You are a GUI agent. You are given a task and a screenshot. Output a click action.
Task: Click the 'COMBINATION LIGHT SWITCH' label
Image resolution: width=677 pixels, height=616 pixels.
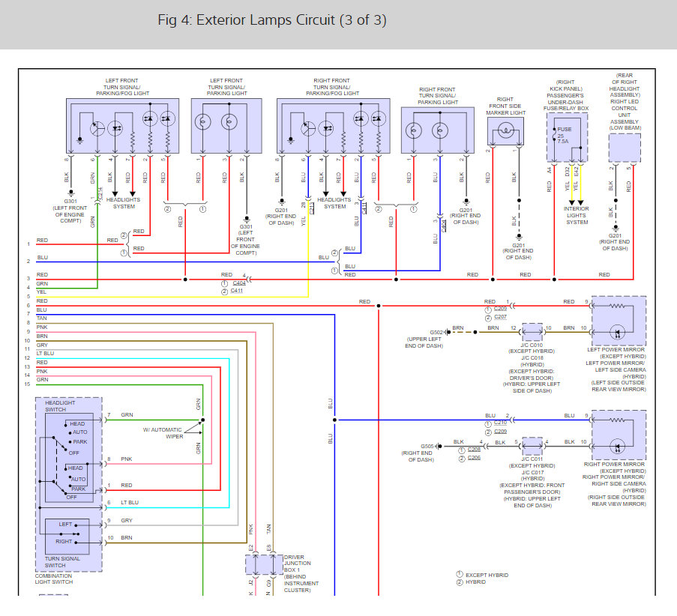pyautogui.click(x=54, y=579)
